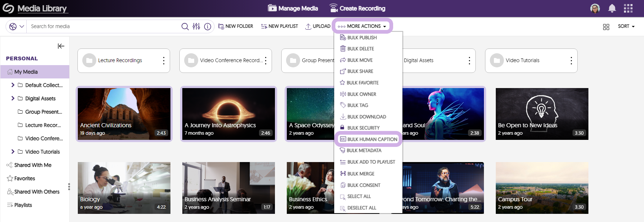This screenshot has height=222, width=644.
Task: Open the notifications bell
Action: [x=612, y=8]
